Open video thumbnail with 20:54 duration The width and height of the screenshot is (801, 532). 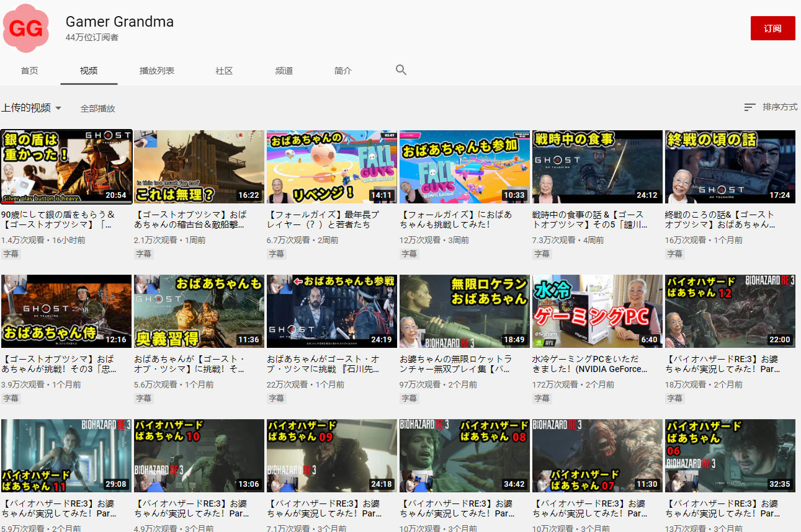(x=66, y=167)
